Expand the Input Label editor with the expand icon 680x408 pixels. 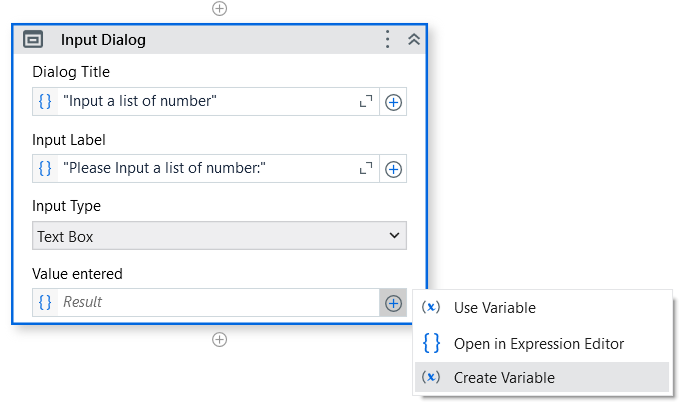pyautogui.click(x=366, y=168)
